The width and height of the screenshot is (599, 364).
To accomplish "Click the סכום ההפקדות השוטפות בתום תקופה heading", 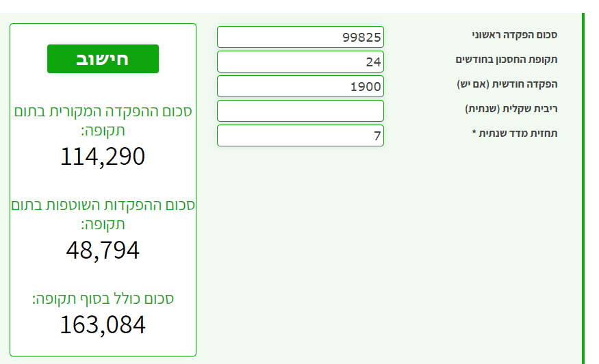I will [103, 213].
